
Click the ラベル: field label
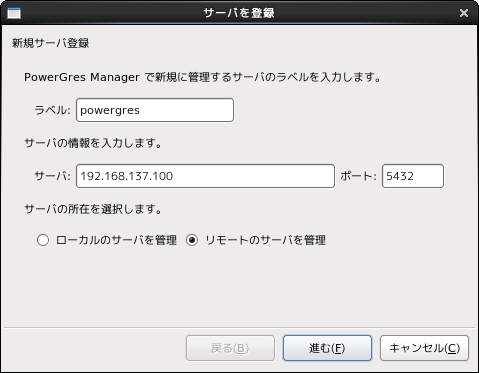(53, 110)
